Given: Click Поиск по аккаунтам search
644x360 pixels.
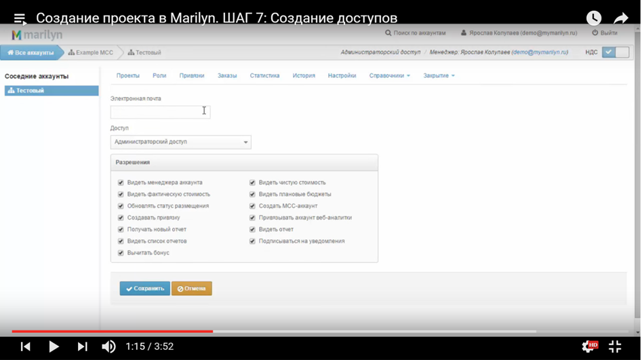Looking at the screenshot, I should 420,33.
